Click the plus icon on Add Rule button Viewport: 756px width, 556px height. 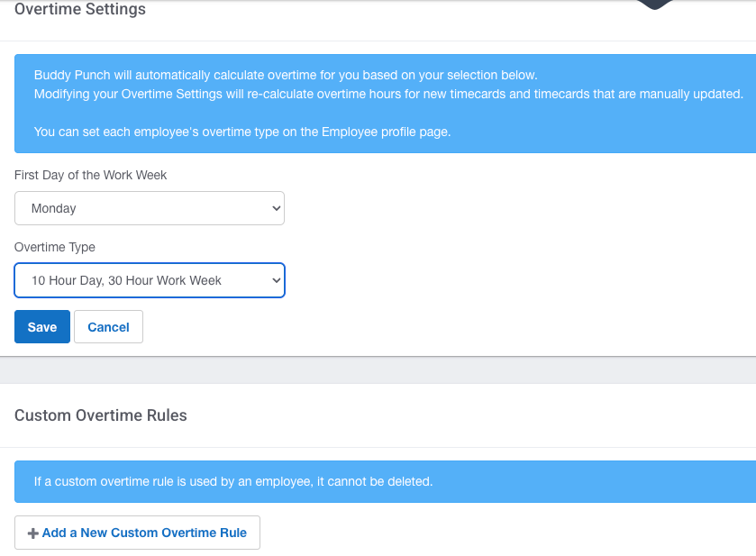click(33, 533)
